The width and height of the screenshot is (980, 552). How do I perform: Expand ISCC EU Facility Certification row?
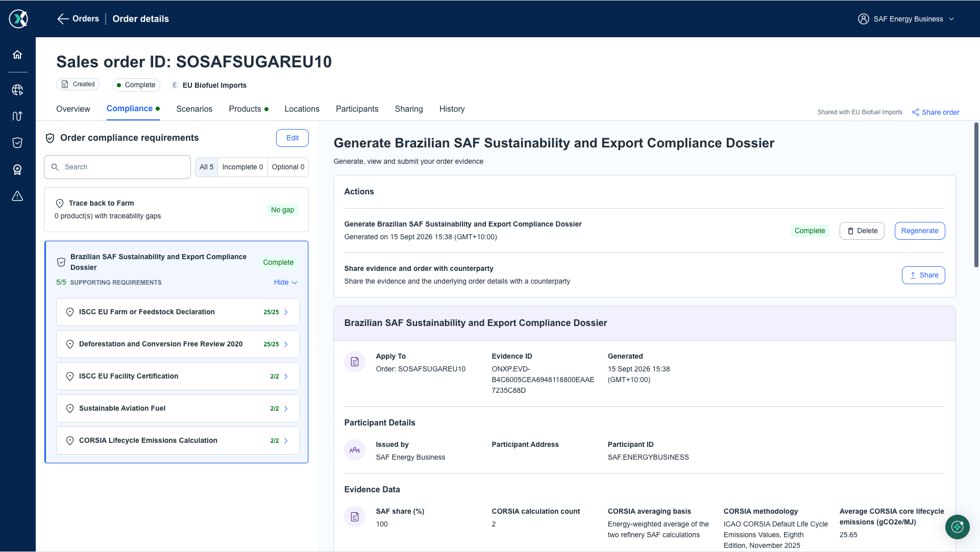point(178,376)
